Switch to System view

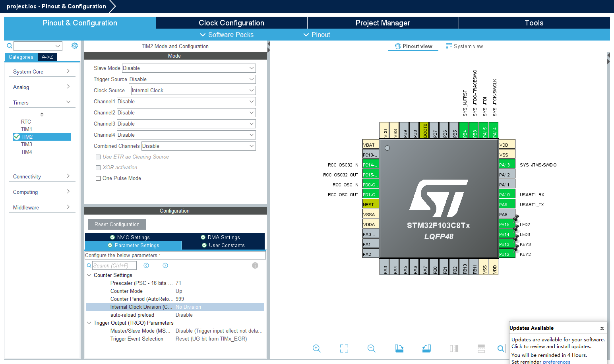pyautogui.click(x=465, y=46)
